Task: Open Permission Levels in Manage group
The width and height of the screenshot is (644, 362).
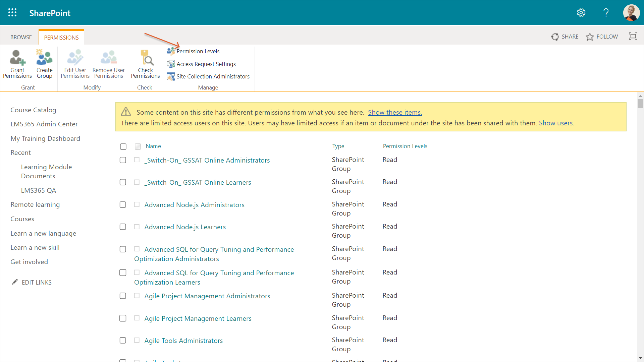Action: (x=198, y=51)
